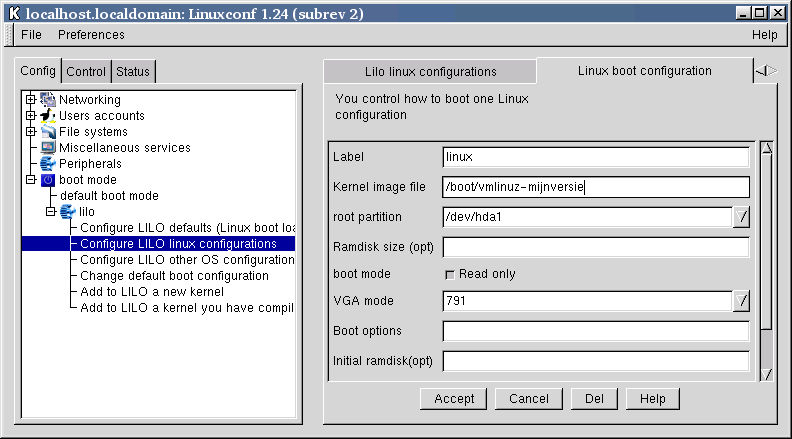This screenshot has height=439, width=792.
Task: Select Add to LILO compiled kernel item
Action: tap(187, 308)
